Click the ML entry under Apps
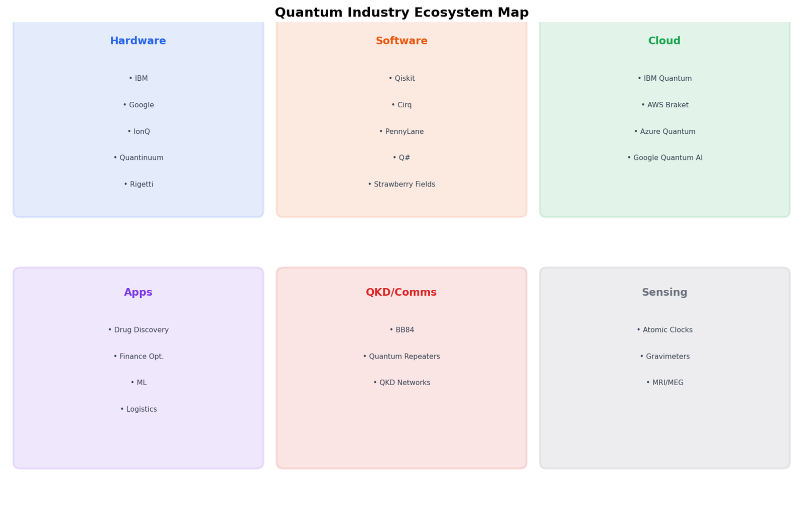The height and width of the screenshot is (532, 803). [138, 383]
